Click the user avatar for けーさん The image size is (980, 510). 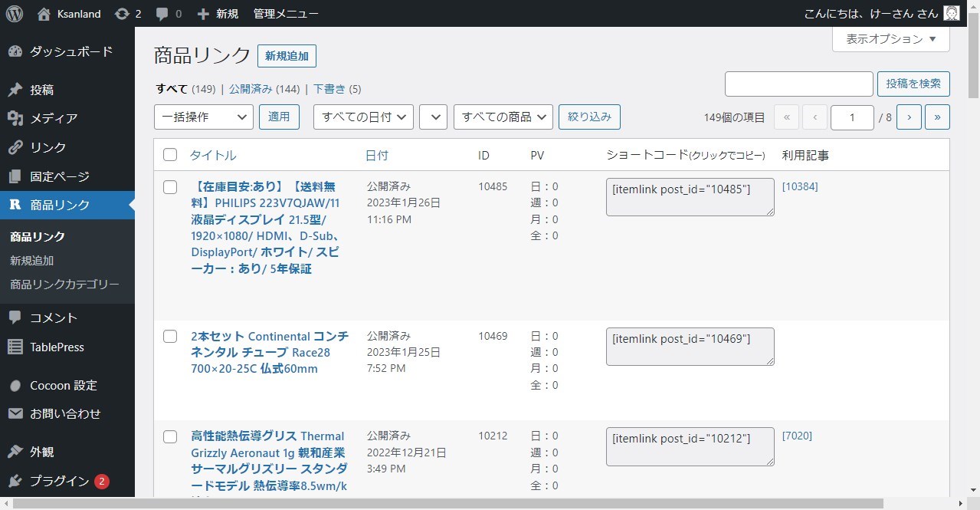coord(951,13)
